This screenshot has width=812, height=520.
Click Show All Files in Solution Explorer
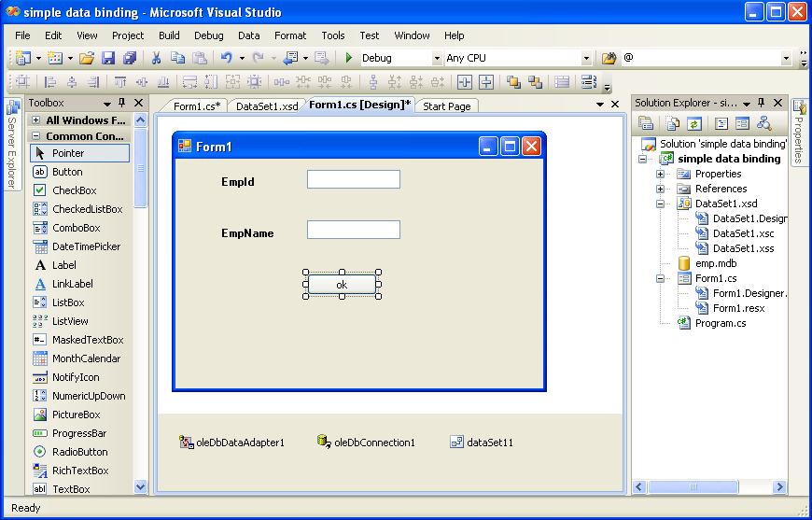[672, 123]
